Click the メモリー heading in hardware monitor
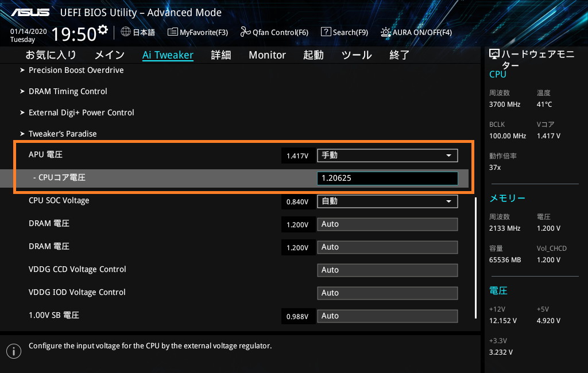Image resolution: width=588 pixels, height=373 pixels. [x=508, y=199]
